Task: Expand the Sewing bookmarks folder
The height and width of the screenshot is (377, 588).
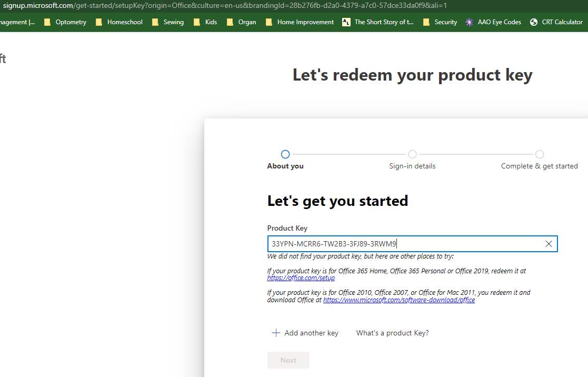Action: pyautogui.click(x=168, y=22)
